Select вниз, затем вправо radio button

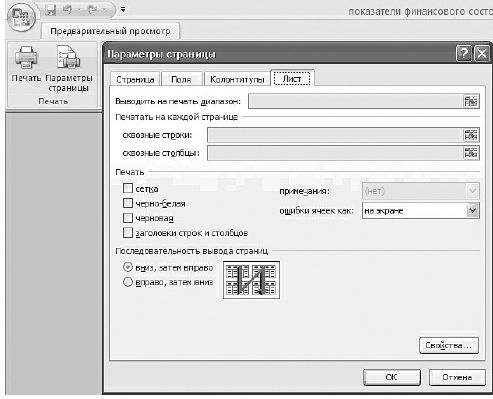click(128, 267)
